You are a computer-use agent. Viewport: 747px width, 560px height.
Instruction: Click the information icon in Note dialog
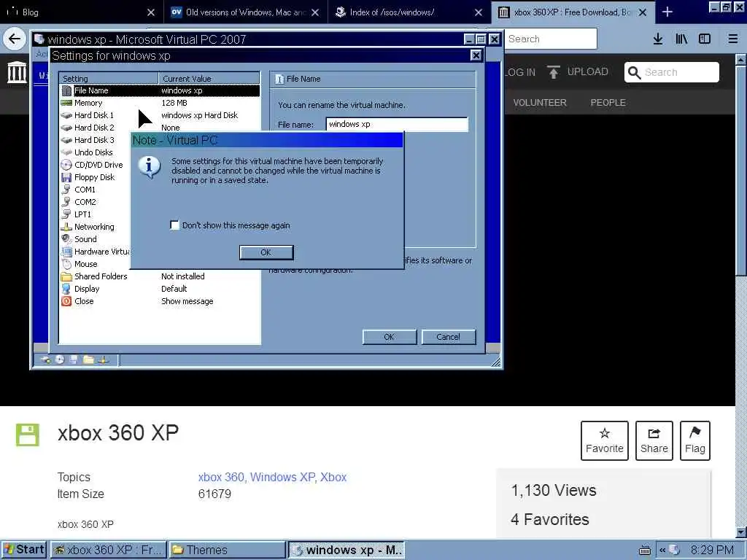149,167
